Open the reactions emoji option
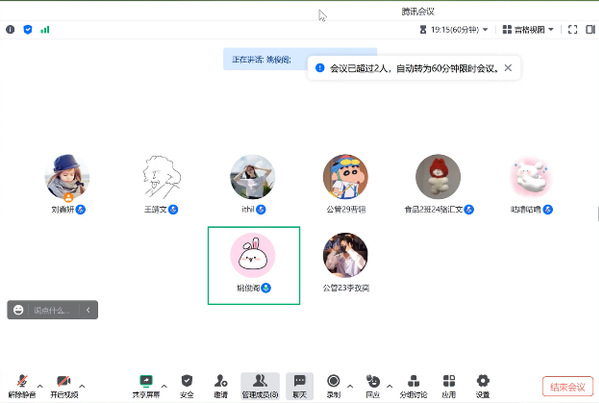 click(x=373, y=386)
